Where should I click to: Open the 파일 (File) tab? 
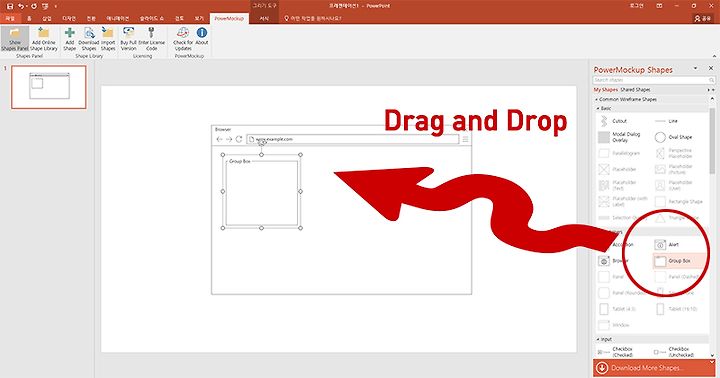tap(10, 18)
